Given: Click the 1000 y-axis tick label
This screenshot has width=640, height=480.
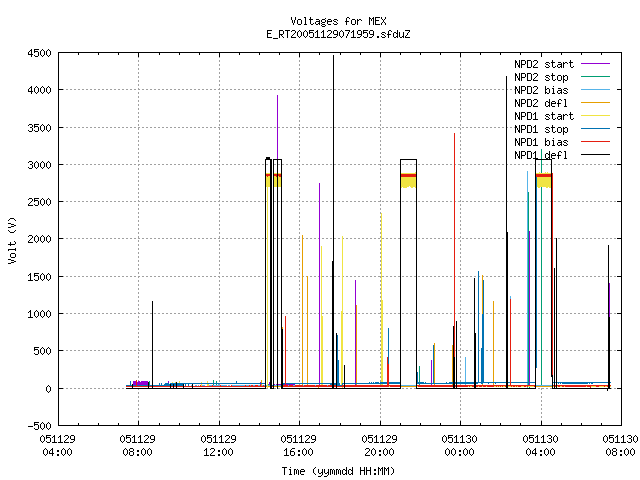Looking at the screenshot, I should (x=40, y=314).
